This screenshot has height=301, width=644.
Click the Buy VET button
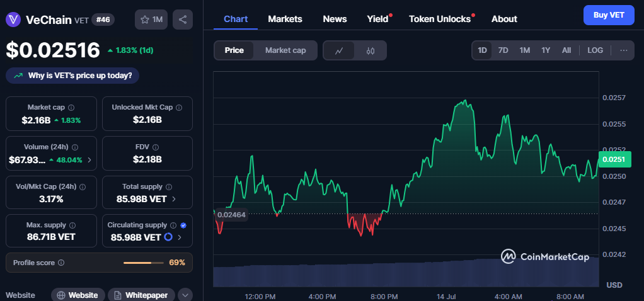(609, 15)
